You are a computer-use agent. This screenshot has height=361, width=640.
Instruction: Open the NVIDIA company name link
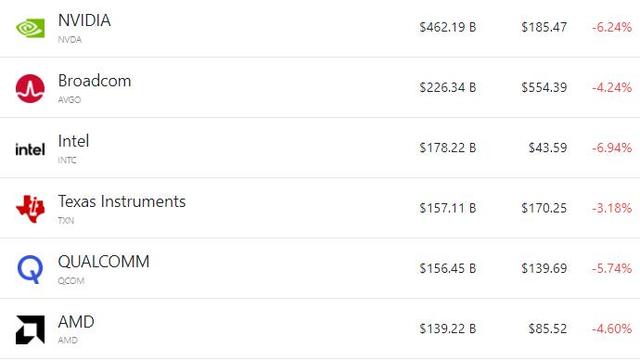(x=84, y=20)
